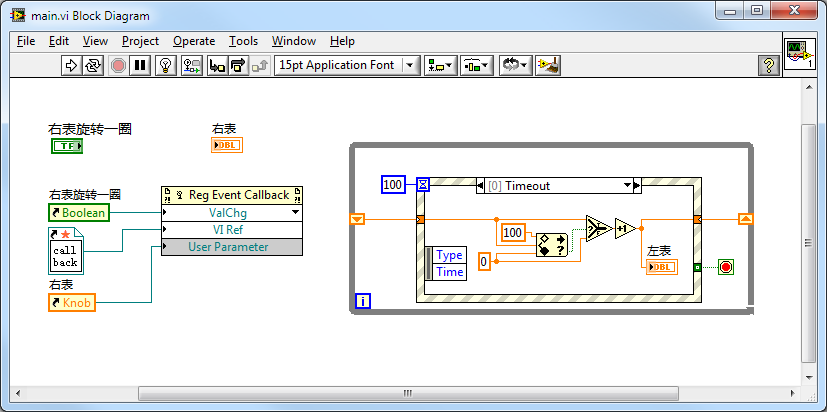Viewport: 827px width, 412px height.
Task: Toggle Highlight Execution light bulb
Action: click(167, 65)
